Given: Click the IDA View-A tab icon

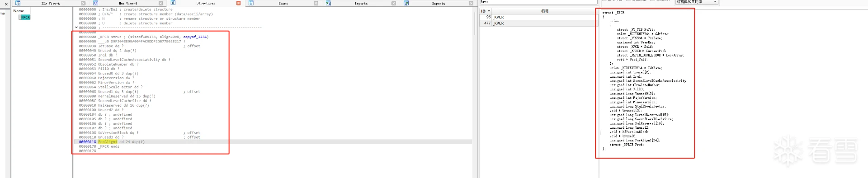Looking at the screenshot, I should pos(18,3).
